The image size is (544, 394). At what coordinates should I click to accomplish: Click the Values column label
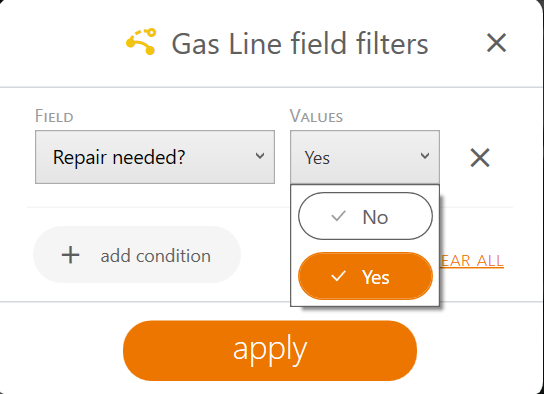(316, 116)
